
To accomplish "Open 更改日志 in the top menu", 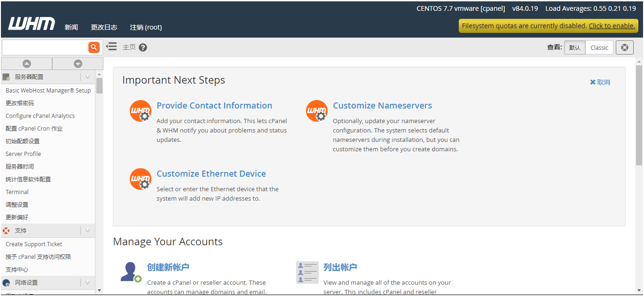I will (x=104, y=27).
